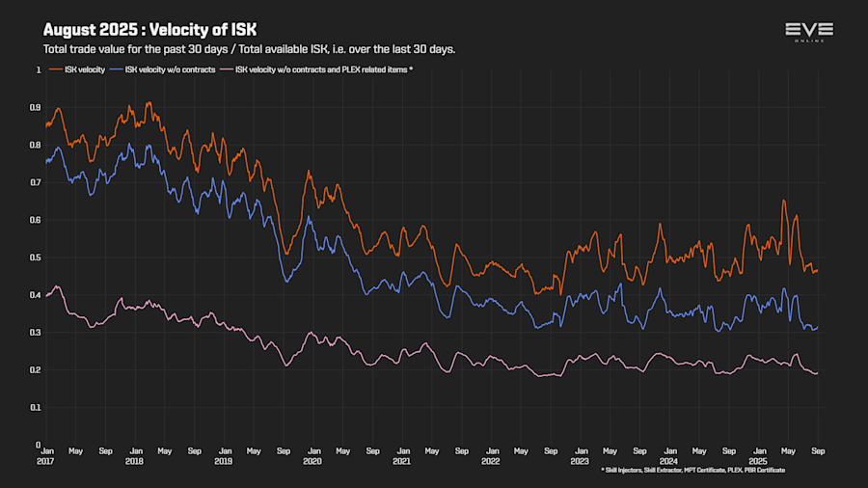Click the Jan 2023 x-axis label

pyautogui.click(x=581, y=456)
